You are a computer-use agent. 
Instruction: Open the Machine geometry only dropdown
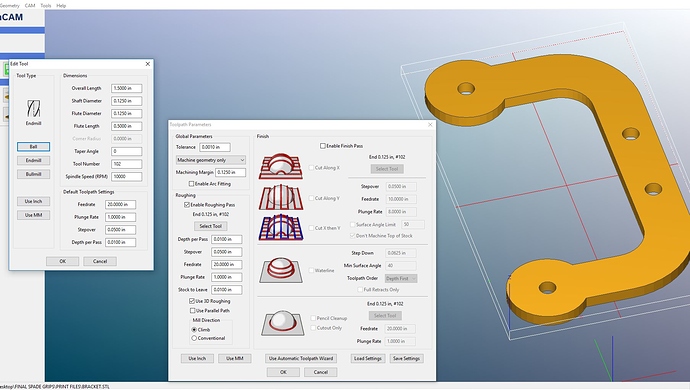[210, 160]
